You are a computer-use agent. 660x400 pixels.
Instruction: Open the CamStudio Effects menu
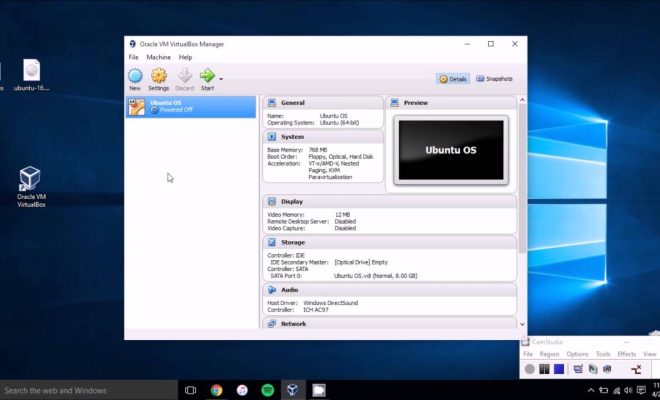point(626,354)
